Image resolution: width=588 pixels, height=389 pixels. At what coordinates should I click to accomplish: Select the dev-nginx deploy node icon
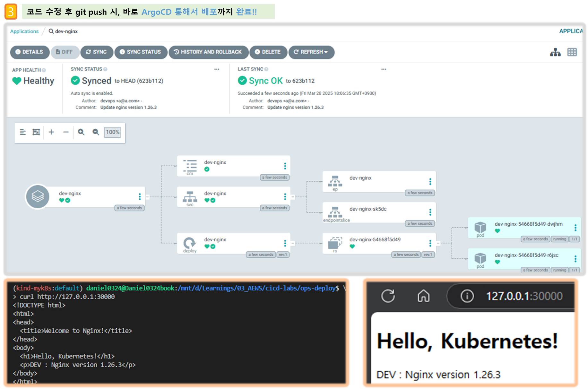point(190,243)
